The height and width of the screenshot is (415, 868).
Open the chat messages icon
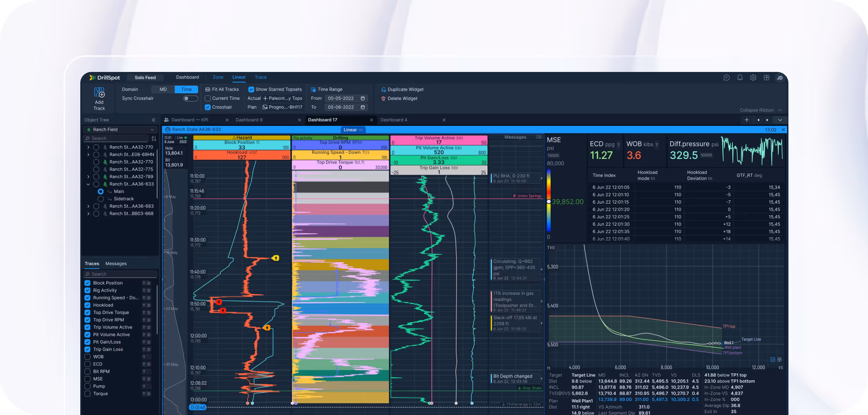[x=726, y=78]
